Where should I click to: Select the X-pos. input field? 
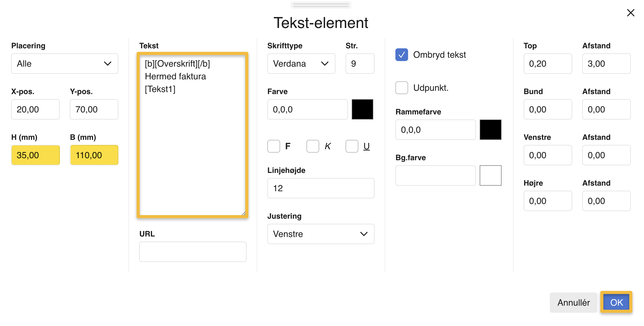[x=35, y=109]
